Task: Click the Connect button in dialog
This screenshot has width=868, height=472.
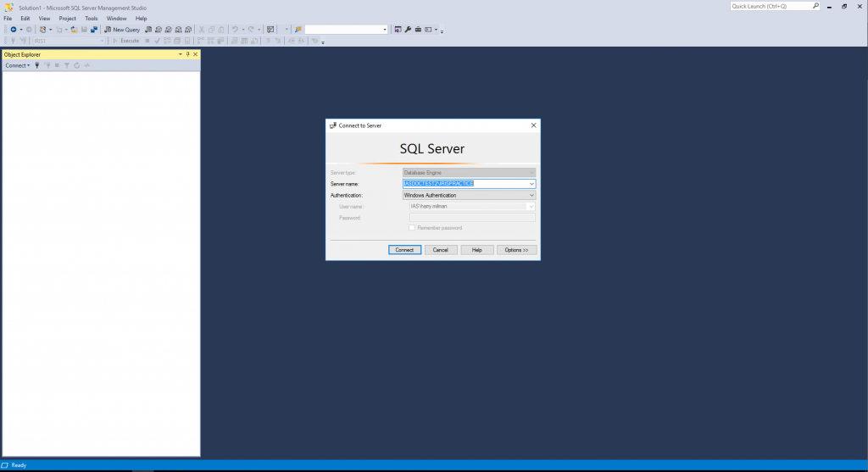Action: point(404,250)
